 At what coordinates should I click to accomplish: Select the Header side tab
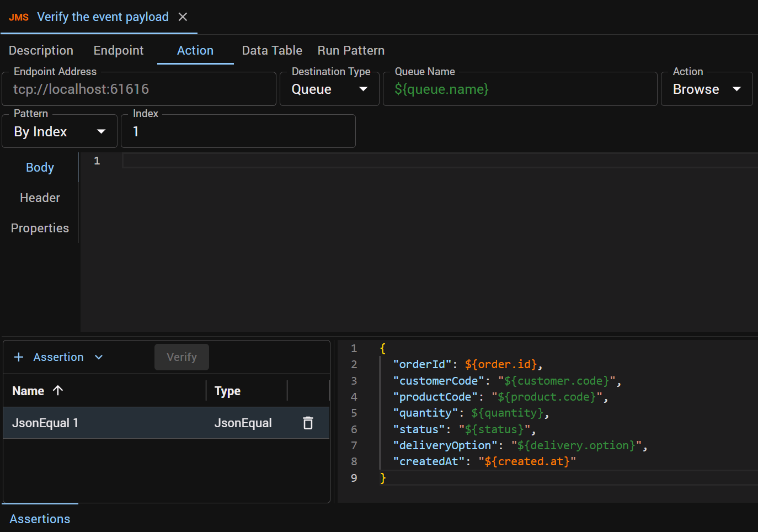[x=40, y=198]
